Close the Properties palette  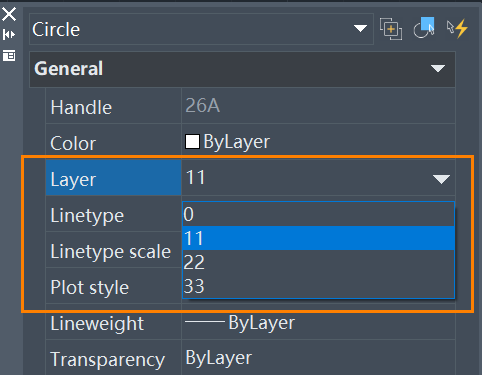pos(9,14)
